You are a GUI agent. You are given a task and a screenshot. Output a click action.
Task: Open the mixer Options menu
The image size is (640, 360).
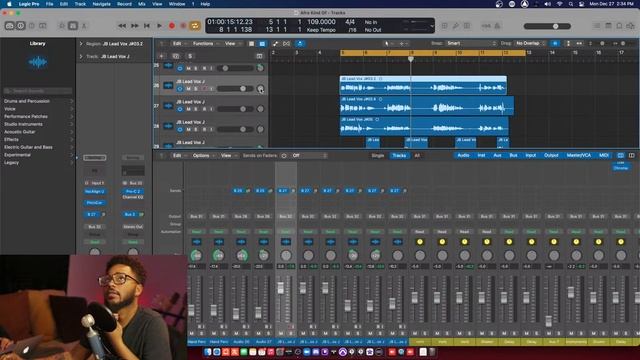202,156
